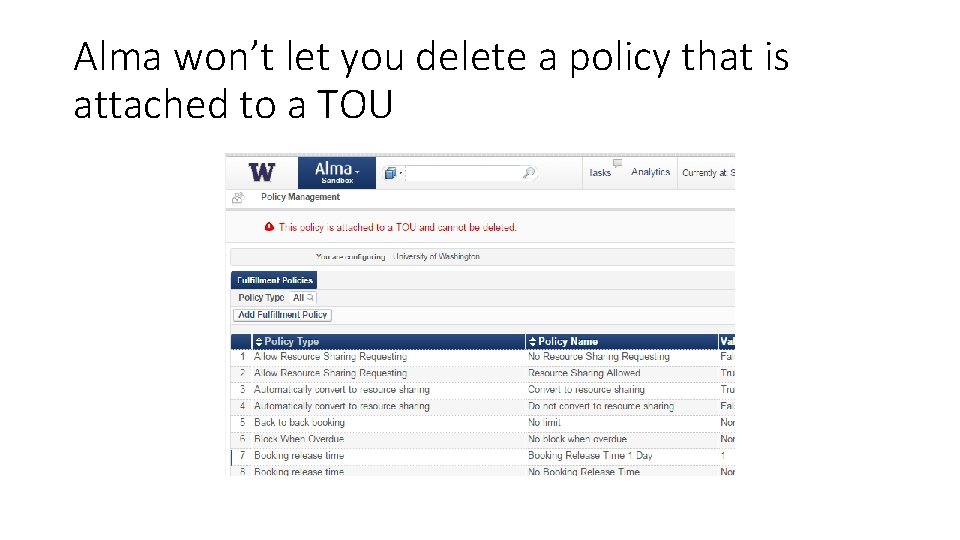960x540 pixels.
Task: Select the Block When Overdue row
Action: pos(298,439)
